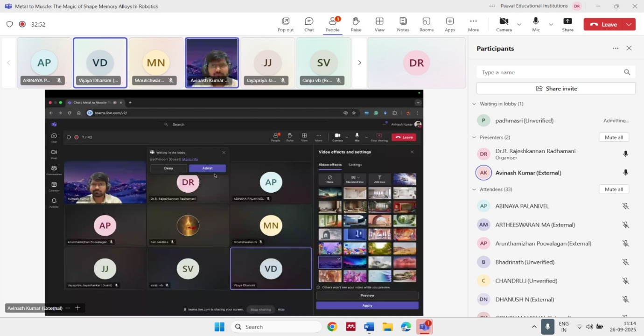Viewport: 644px width, 336px height.
Task: Collapse the Attendees (33) section
Action: 475,189
